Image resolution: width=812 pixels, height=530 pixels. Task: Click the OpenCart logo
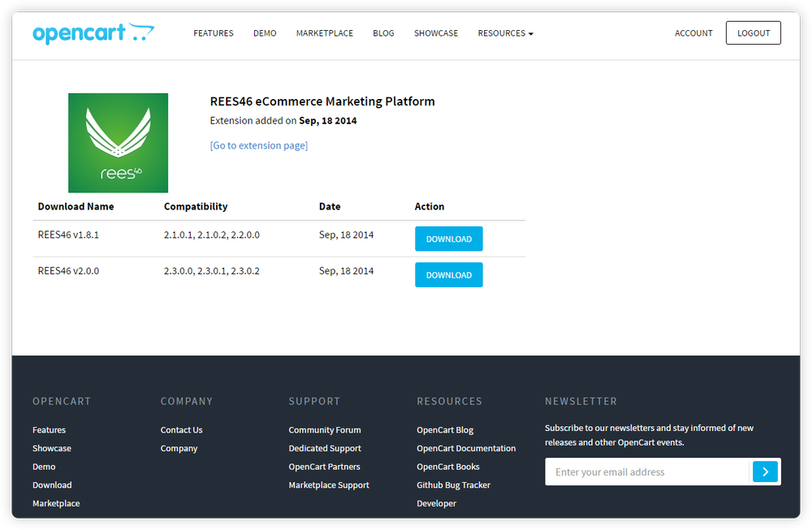(x=93, y=33)
